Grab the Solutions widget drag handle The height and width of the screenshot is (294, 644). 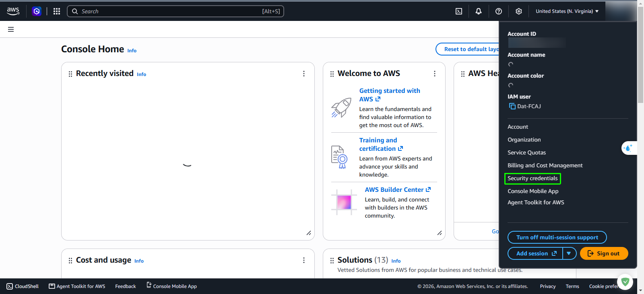(x=332, y=260)
